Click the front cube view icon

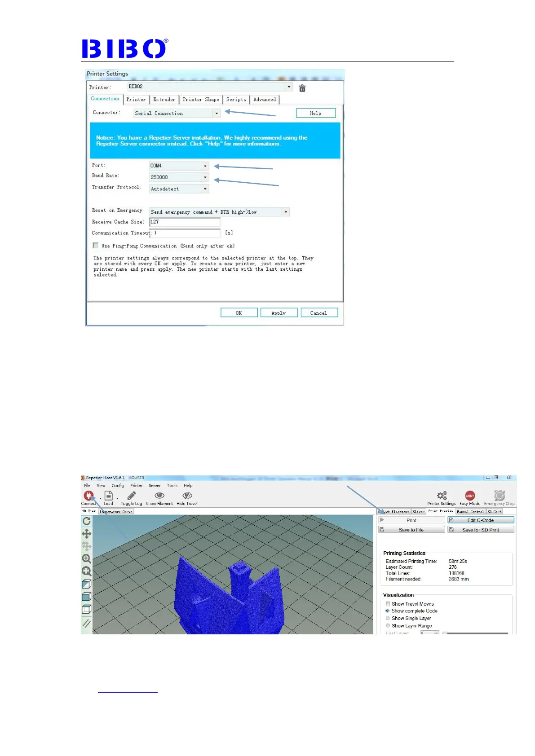click(x=87, y=597)
